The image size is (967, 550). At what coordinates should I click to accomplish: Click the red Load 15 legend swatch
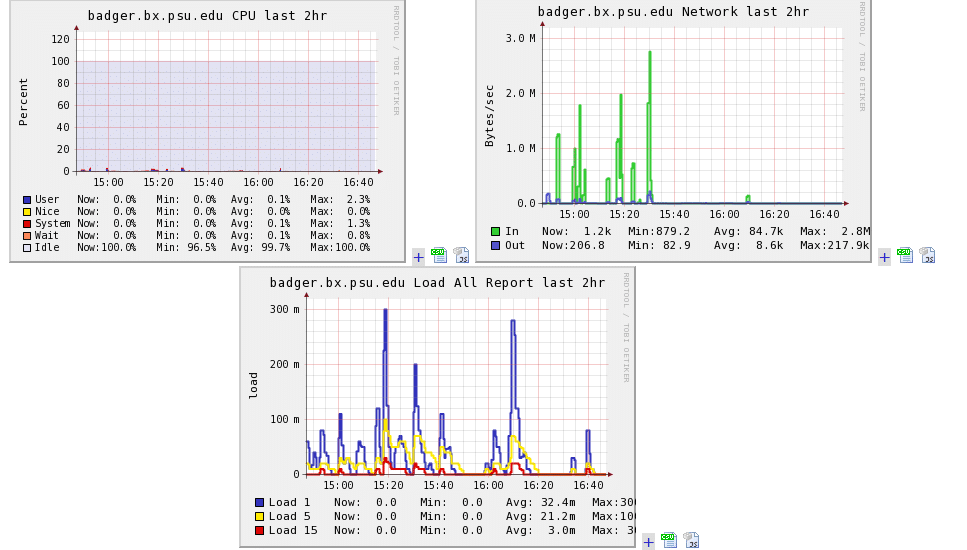coord(260,530)
